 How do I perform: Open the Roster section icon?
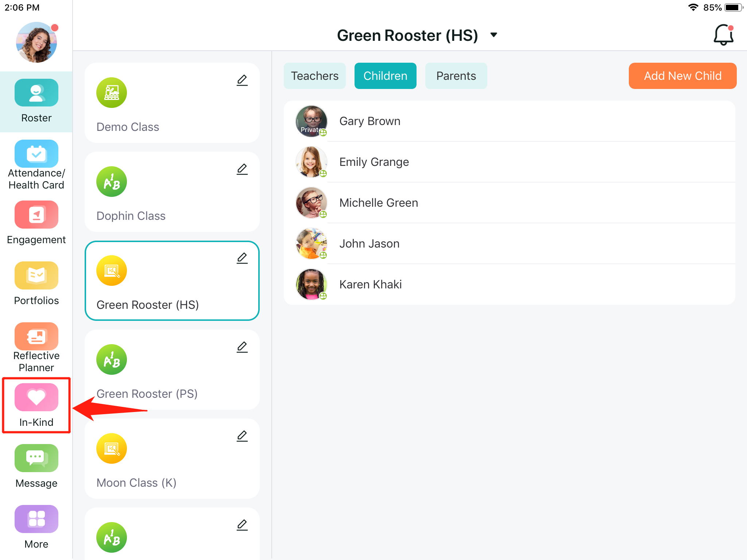click(36, 93)
